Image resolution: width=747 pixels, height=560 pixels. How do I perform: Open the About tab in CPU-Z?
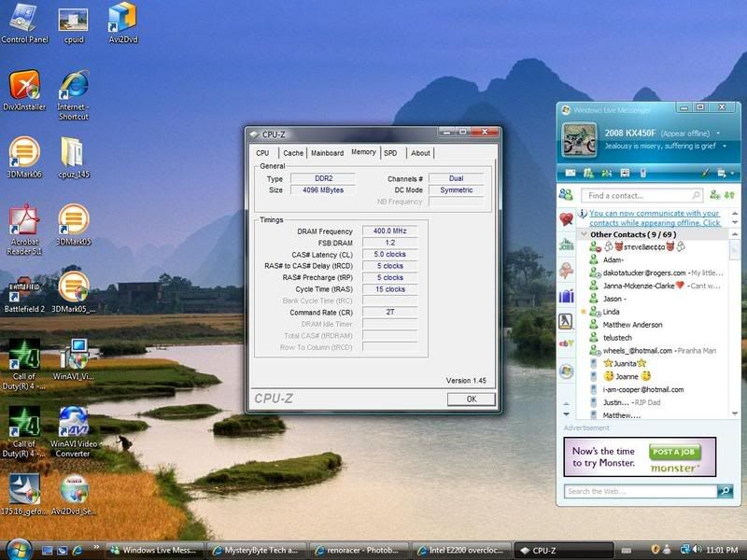[420, 153]
